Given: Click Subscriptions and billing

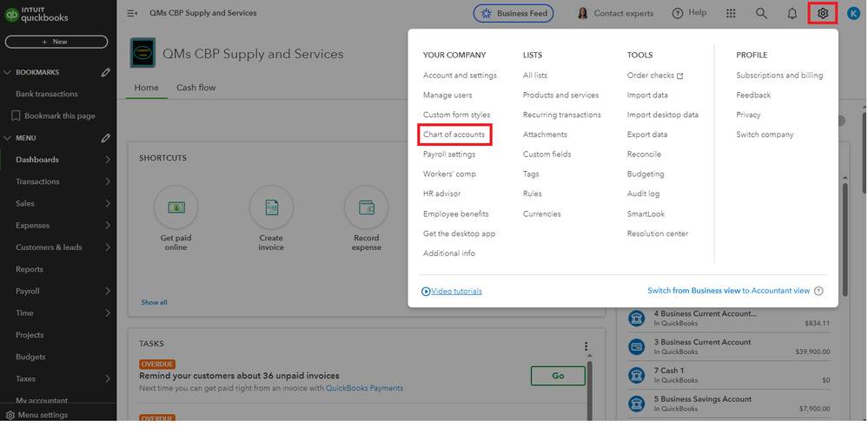Looking at the screenshot, I should 779,76.
